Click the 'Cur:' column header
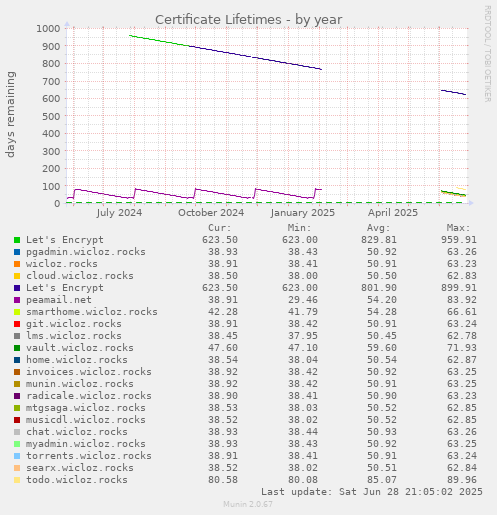497x515 pixels. pyautogui.click(x=220, y=228)
